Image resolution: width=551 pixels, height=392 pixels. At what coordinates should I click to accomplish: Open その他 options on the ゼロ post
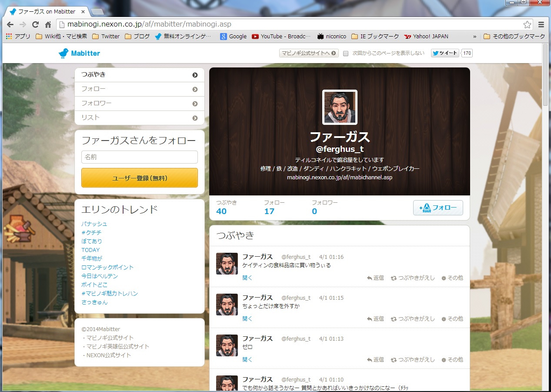pos(452,359)
